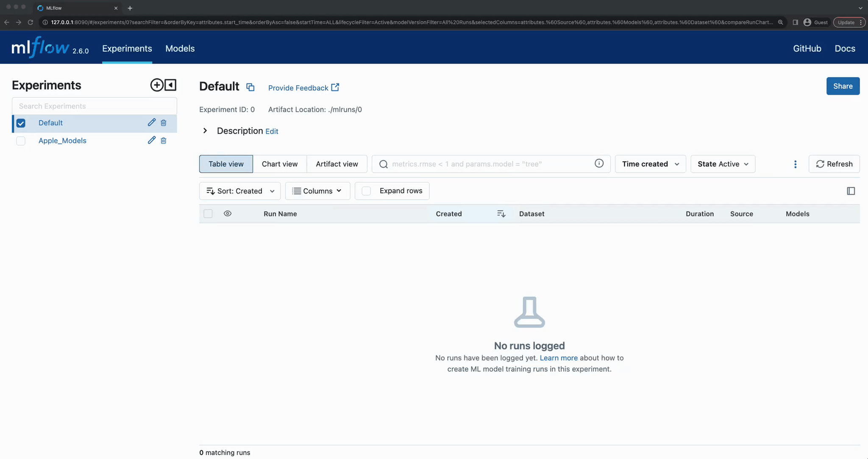This screenshot has width=868, height=459.
Task: Switch to Chart view
Action: point(280,164)
